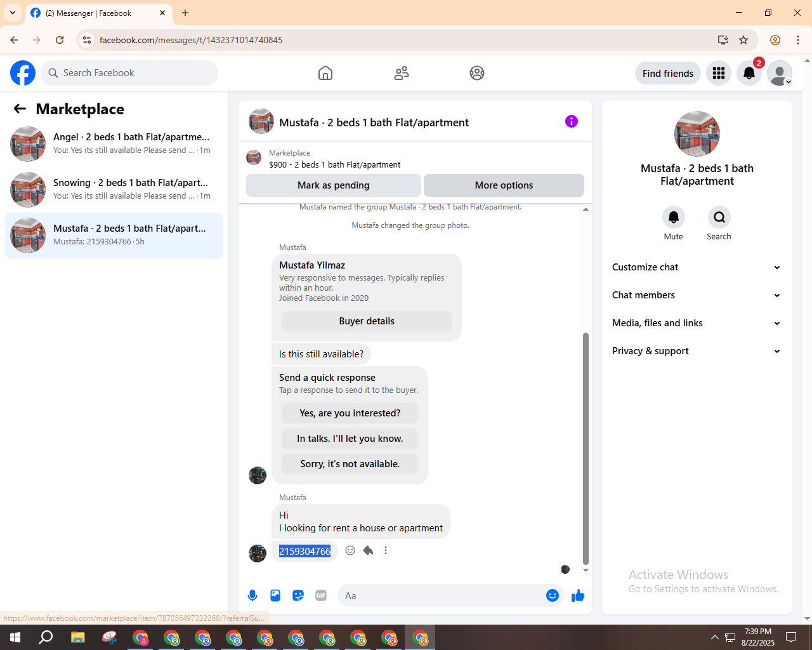The width and height of the screenshot is (812, 650).
Task: Open Chrome three-dot menu
Action: pos(798,40)
